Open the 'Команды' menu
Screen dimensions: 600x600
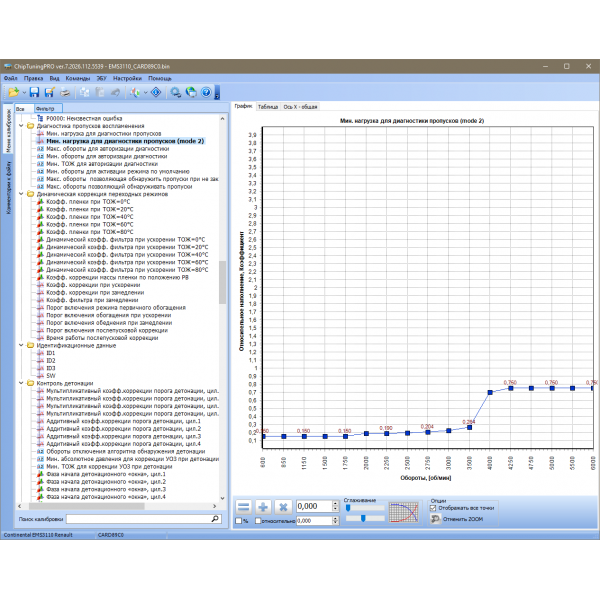tap(77, 77)
